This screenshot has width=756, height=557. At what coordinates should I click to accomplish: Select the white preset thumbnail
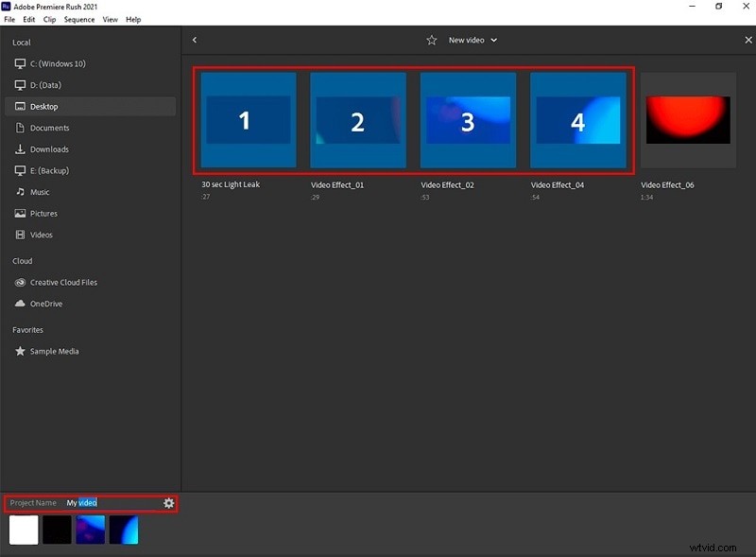(23, 531)
